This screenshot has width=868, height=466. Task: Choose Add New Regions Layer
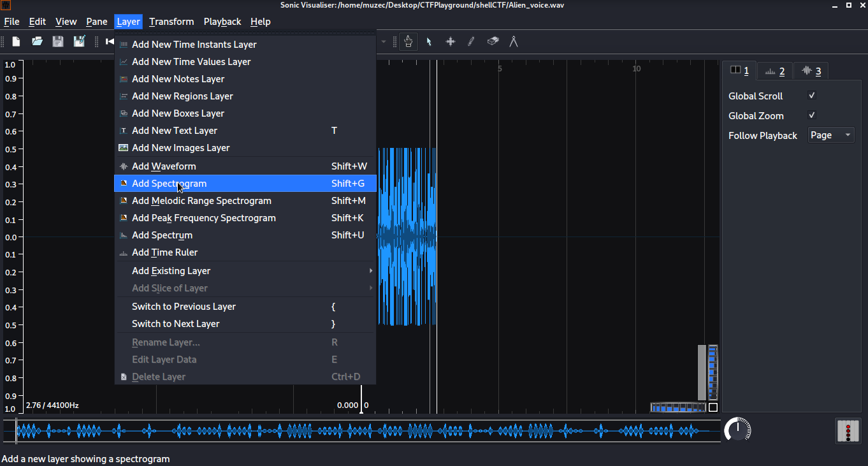pos(245,96)
